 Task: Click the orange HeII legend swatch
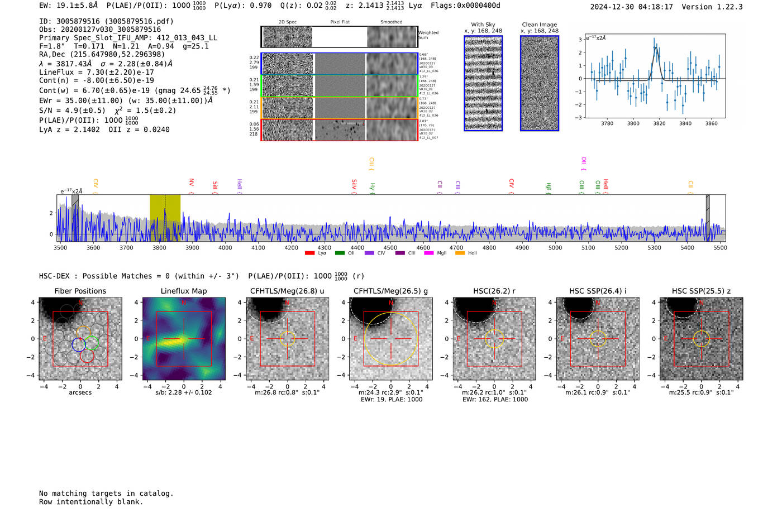[x=460, y=253]
